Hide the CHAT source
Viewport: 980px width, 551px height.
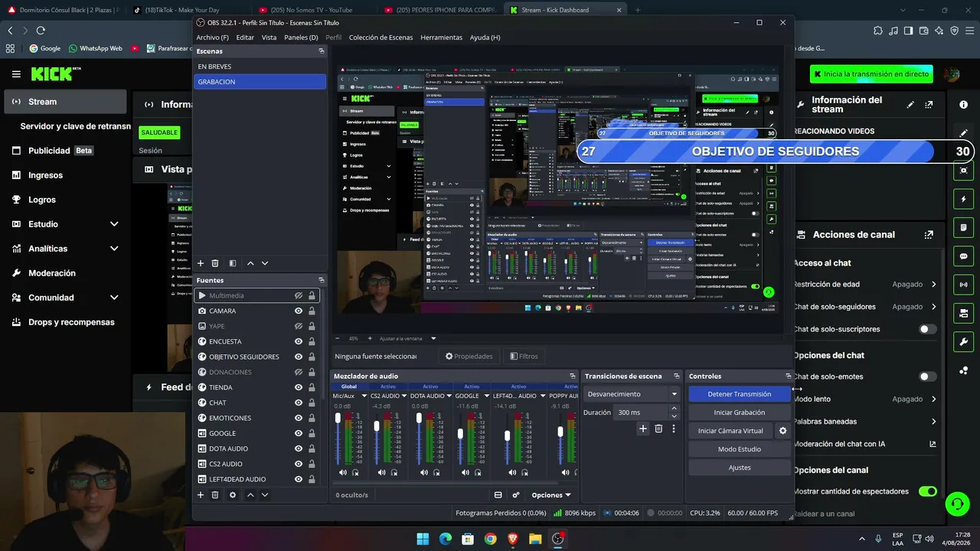(x=299, y=403)
